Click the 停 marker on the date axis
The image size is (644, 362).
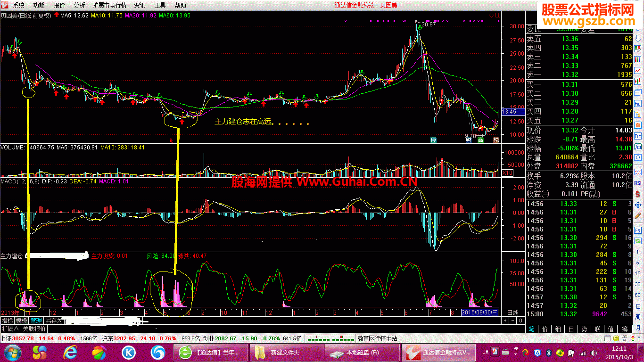point(433,140)
